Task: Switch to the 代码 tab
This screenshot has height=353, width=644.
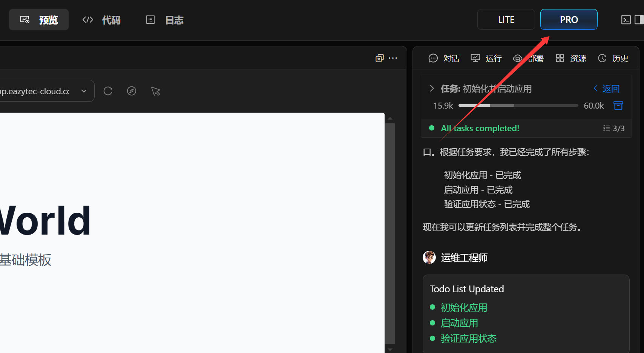Action: [101, 20]
